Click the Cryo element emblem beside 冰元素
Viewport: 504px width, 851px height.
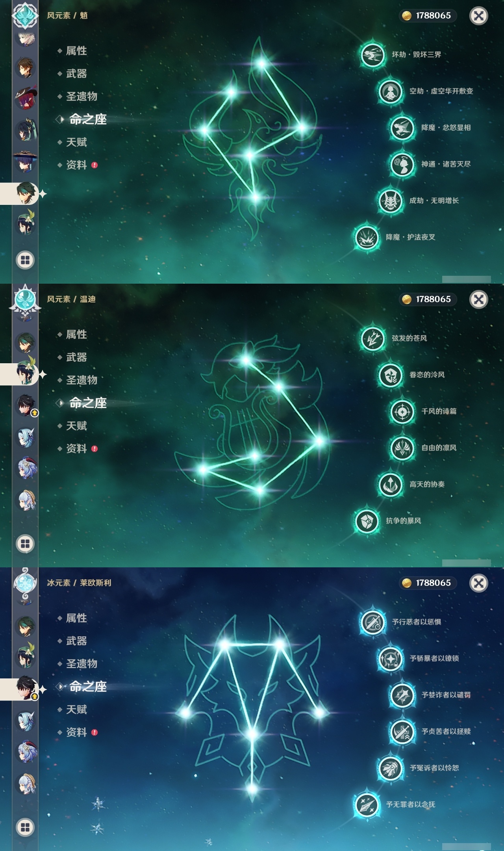click(x=25, y=583)
